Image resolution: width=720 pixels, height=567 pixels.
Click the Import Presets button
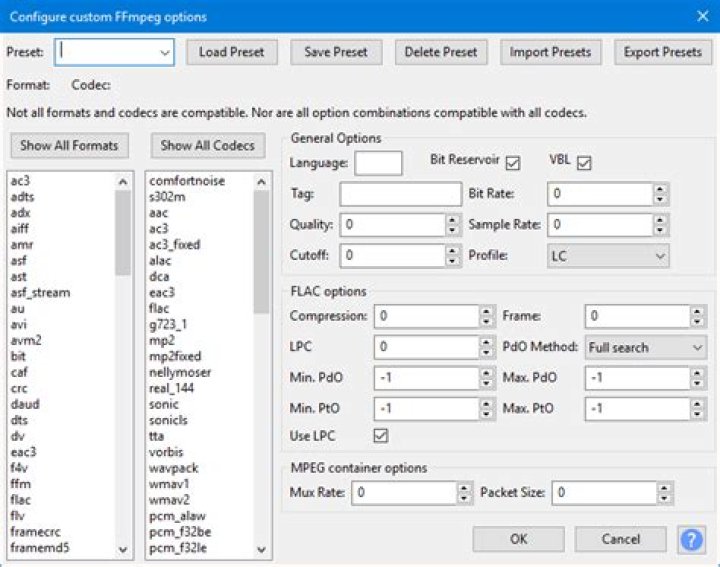[550, 52]
